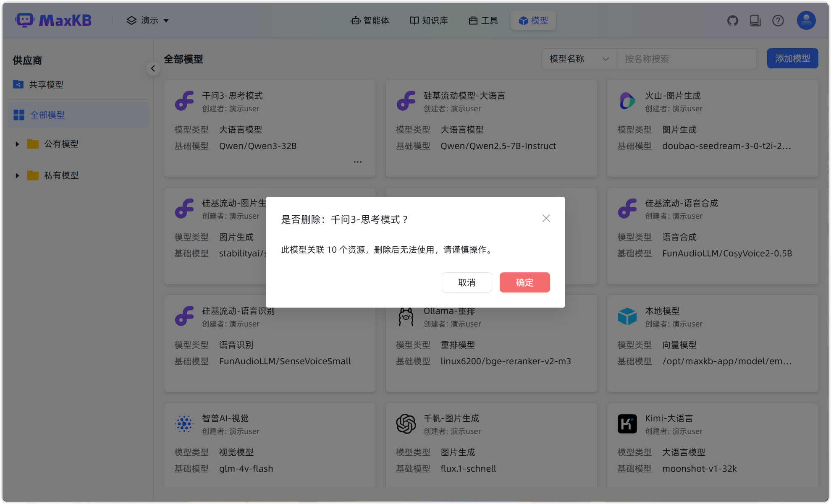Open the MaxKB GitHub icon in the header
Screen dimensions: 831x504
point(732,20)
